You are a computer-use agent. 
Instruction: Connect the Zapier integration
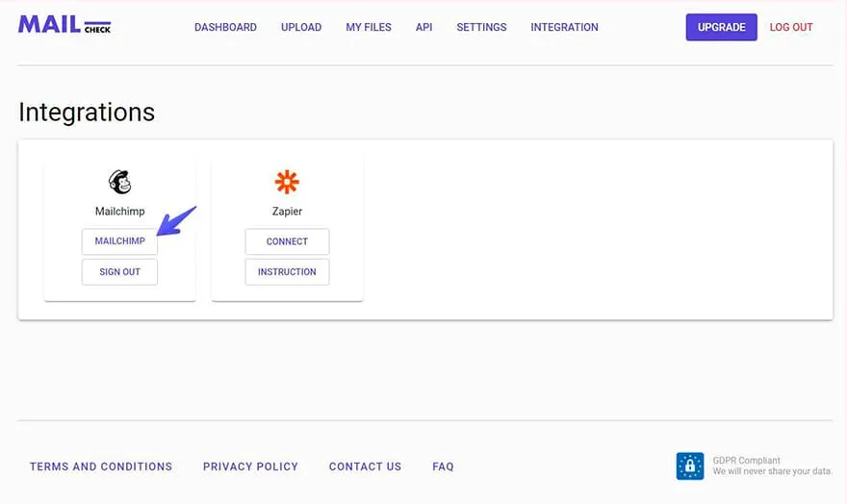[287, 241]
